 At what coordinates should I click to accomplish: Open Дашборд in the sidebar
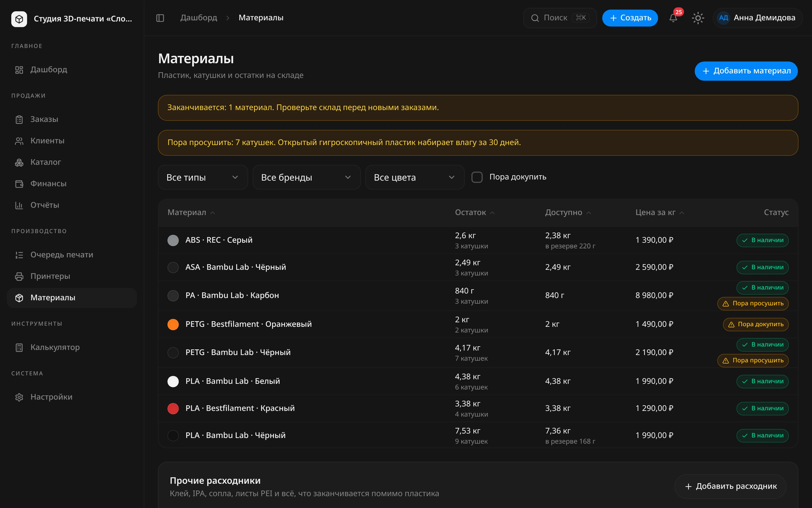point(72,69)
